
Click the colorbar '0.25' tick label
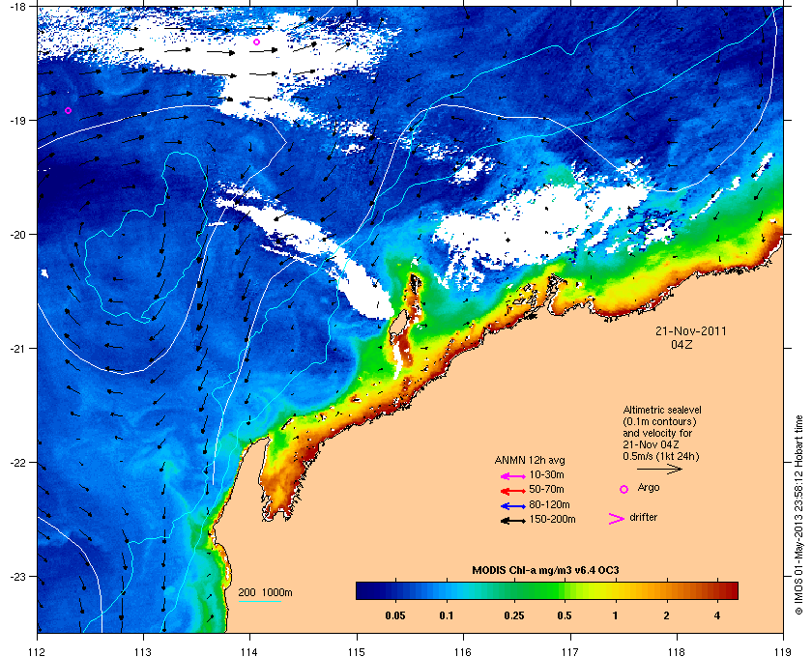pos(513,616)
